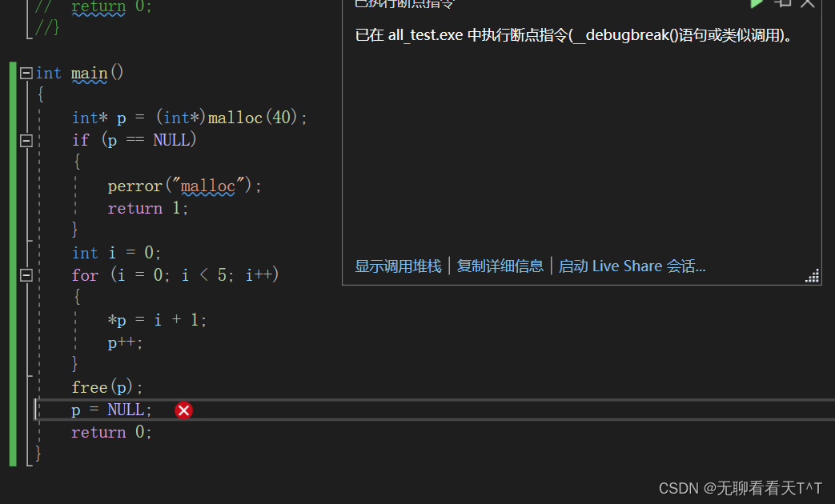This screenshot has height=504, width=835.
Task: Click the resize grip at the dialog corner
Action: pos(812,275)
